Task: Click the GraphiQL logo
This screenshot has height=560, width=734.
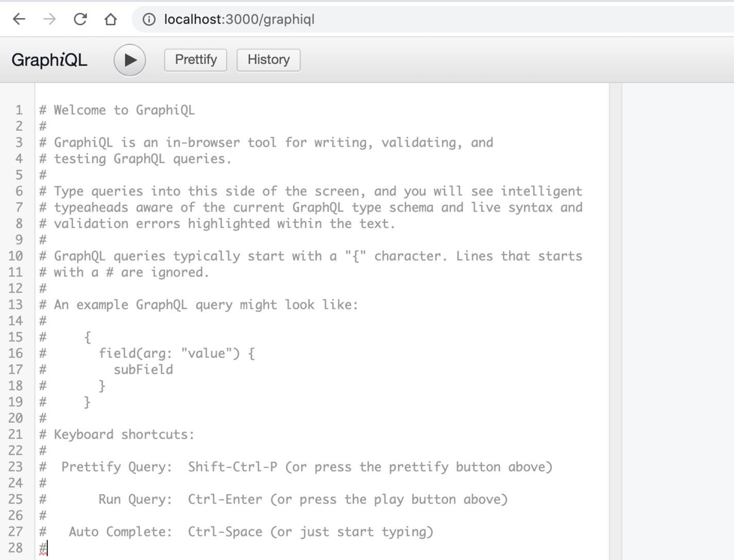Action: click(x=49, y=60)
